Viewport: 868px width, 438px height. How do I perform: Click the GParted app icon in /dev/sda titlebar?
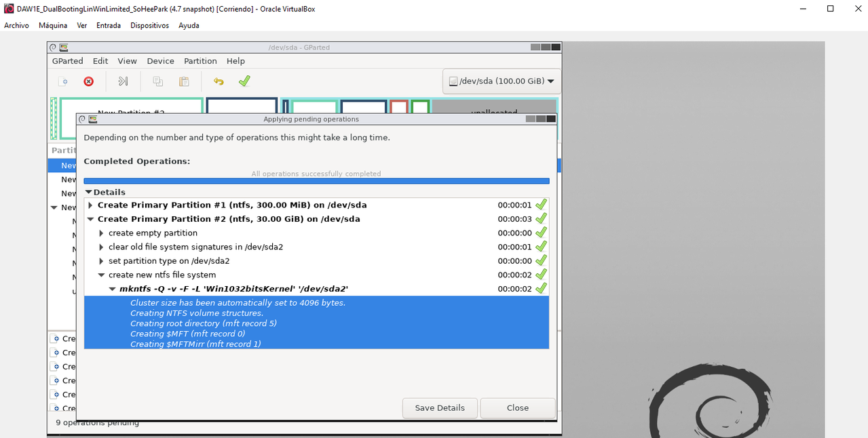click(64, 47)
